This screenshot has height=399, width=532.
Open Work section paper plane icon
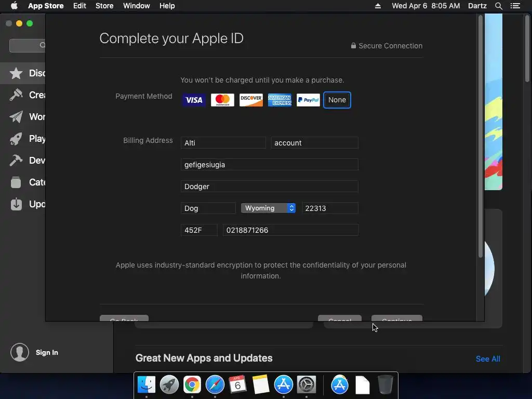pos(16,117)
